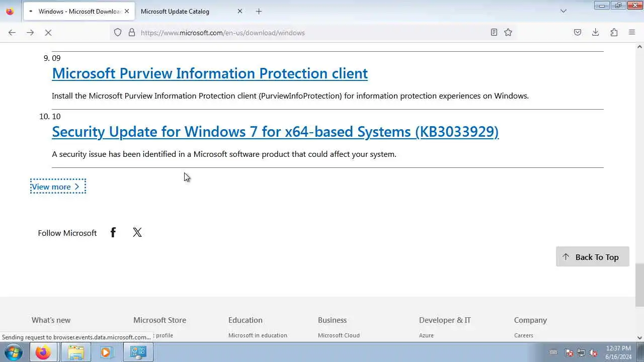Open tracking protection shield info

(118, 33)
